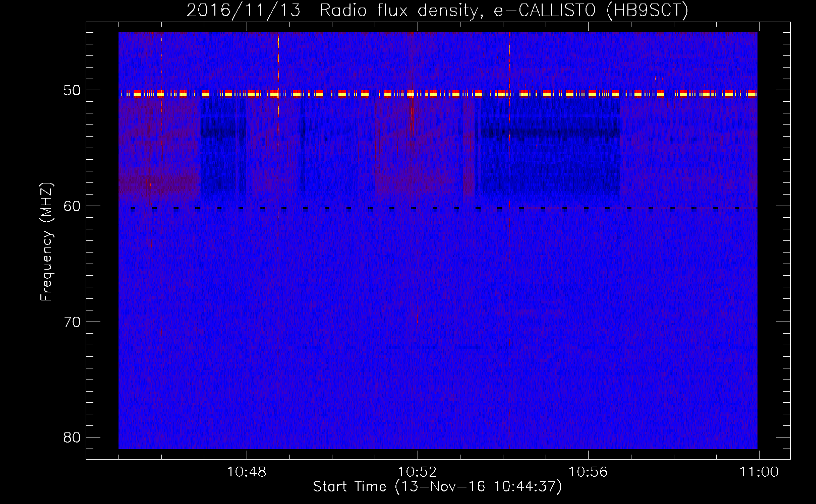Click the 10:52 time tick label
The width and height of the screenshot is (816, 504).
(x=417, y=472)
